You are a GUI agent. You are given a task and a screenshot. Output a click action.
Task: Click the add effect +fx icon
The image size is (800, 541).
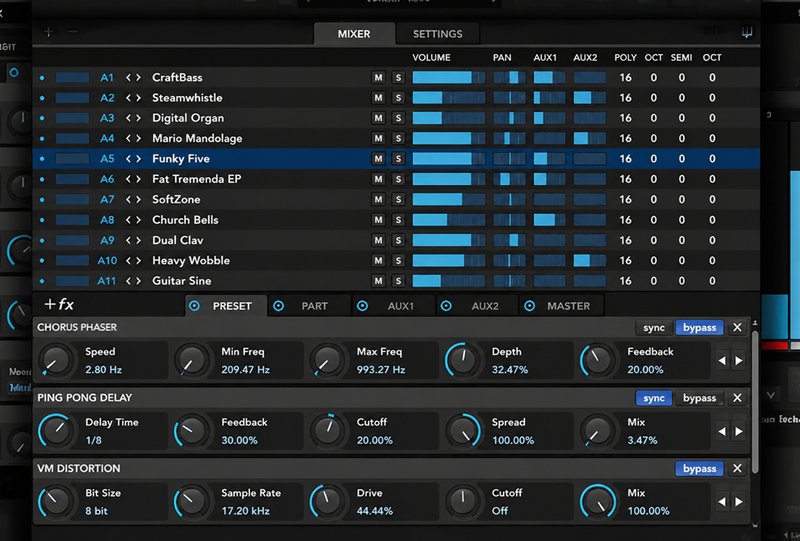coord(59,305)
